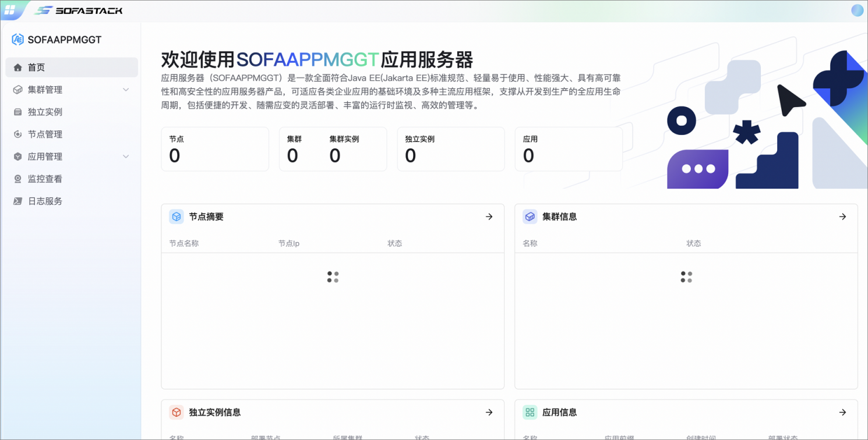Image resolution: width=868 pixels, height=440 pixels.
Task: Open the app grid icon in header
Action: tap(9, 10)
